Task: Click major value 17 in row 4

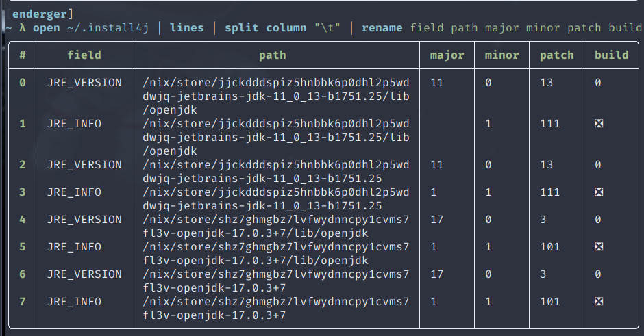Action: [x=436, y=220]
